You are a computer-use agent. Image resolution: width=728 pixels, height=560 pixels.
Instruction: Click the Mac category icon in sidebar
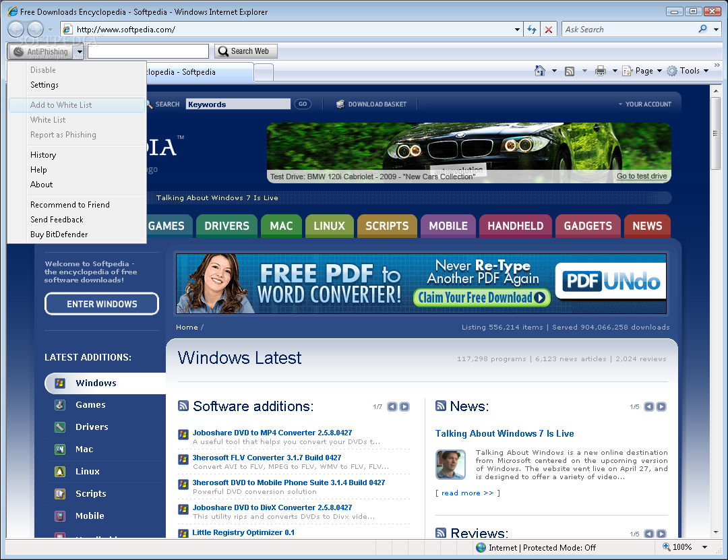coord(60,449)
